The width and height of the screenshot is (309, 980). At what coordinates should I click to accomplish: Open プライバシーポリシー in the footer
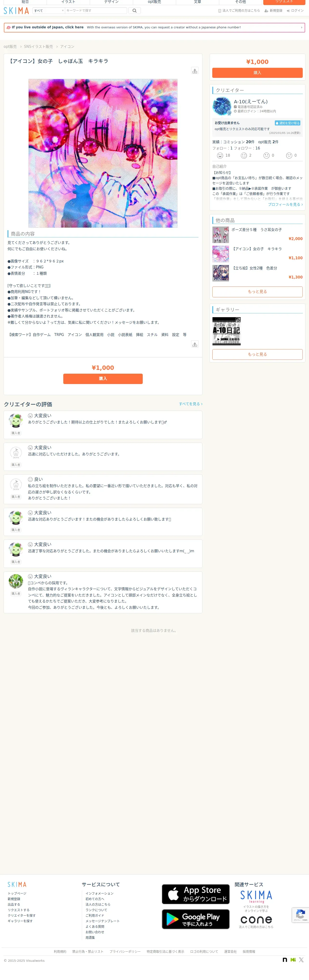[125, 951]
